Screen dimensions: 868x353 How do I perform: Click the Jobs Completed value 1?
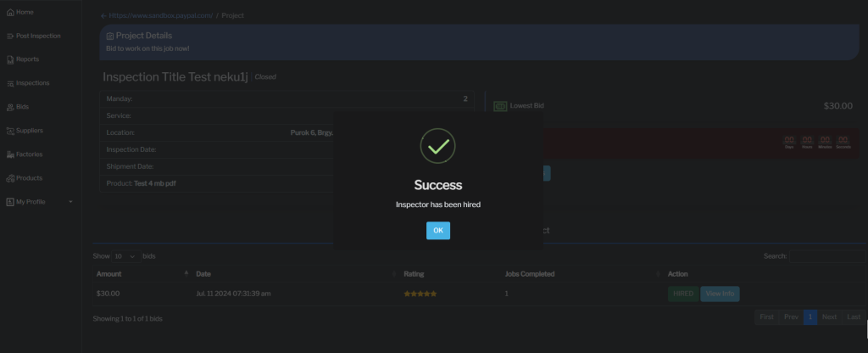pyautogui.click(x=507, y=294)
